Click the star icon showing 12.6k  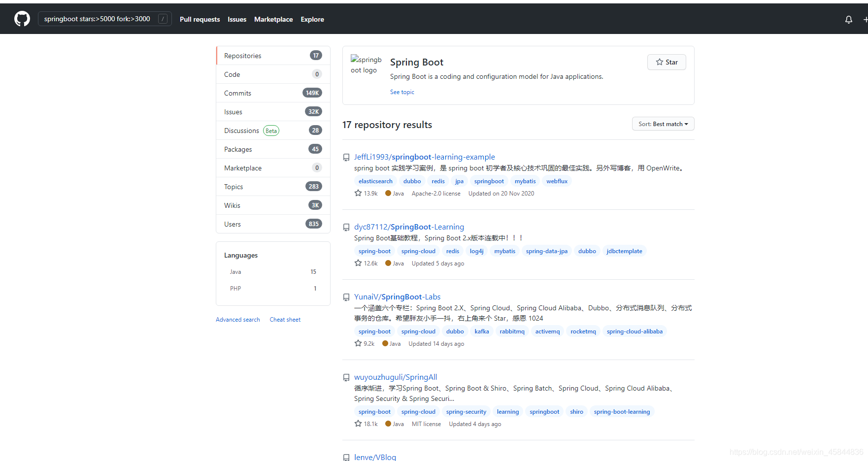click(358, 263)
